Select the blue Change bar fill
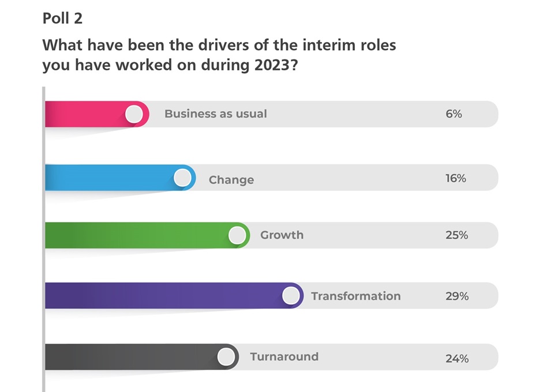 pos(108,178)
